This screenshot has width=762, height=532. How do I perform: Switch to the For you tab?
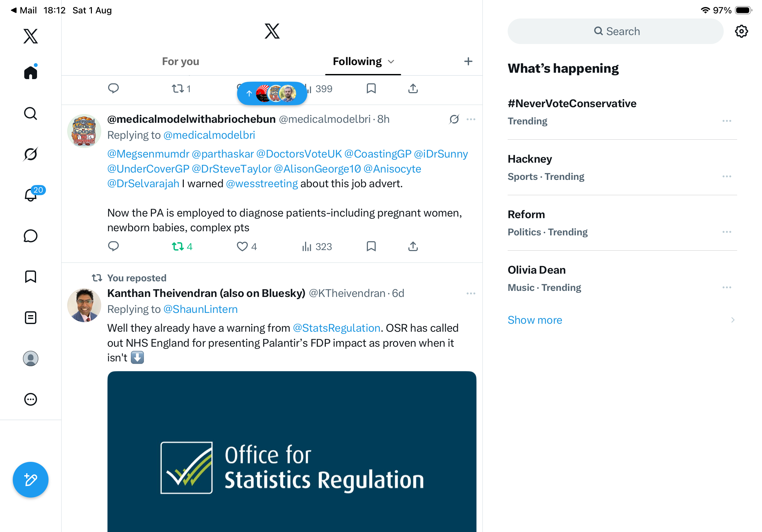(181, 62)
